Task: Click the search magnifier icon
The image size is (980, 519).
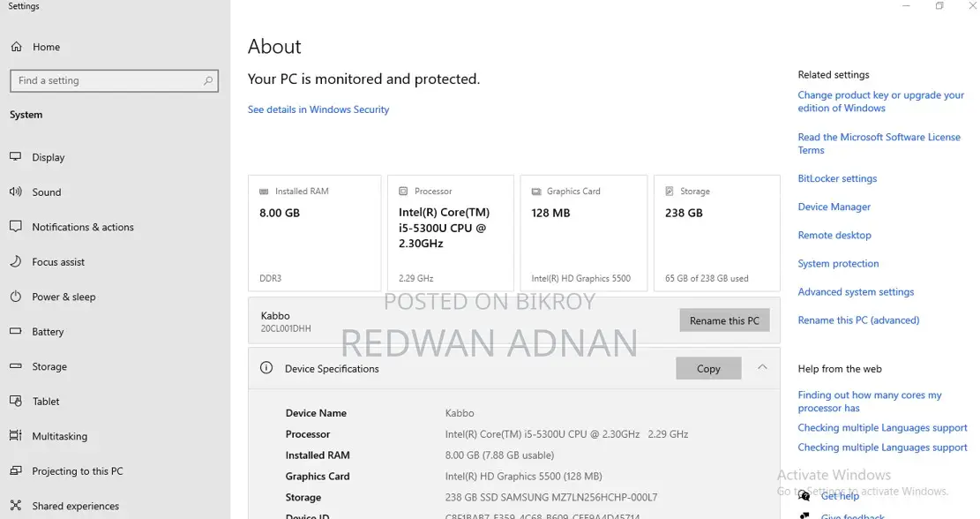Action: click(x=208, y=80)
